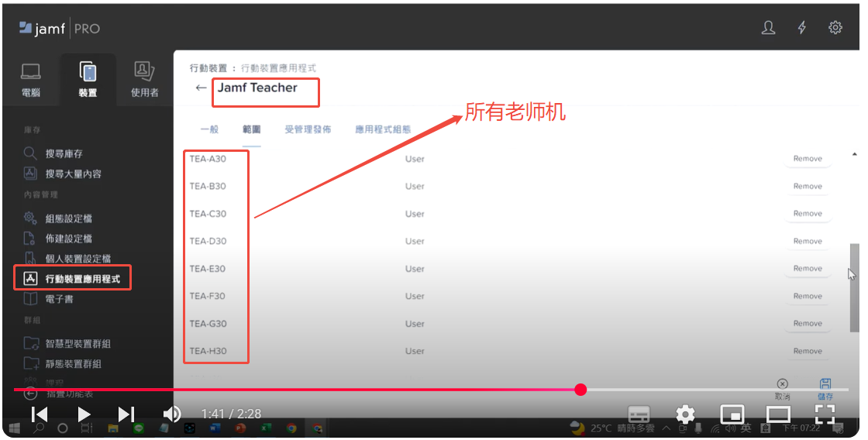This screenshot has width=868, height=440.
Task: Switch video to miniplayer
Action: (x=732, y=414)
